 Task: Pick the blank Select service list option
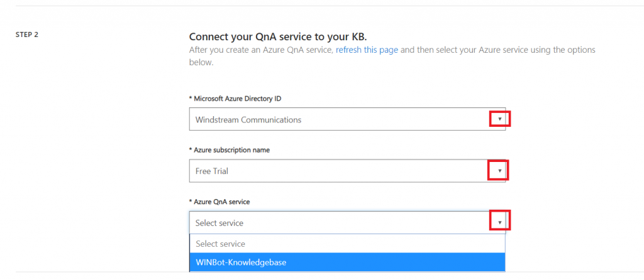point(347,244)
